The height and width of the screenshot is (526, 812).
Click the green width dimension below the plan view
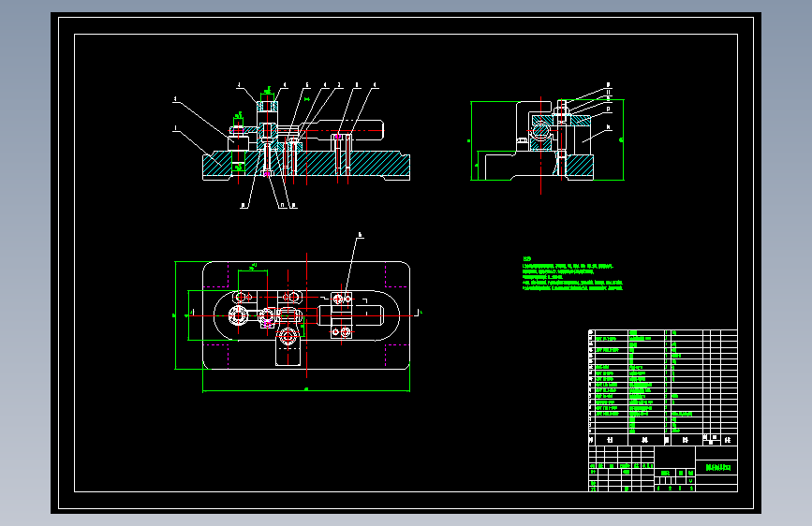306,390
